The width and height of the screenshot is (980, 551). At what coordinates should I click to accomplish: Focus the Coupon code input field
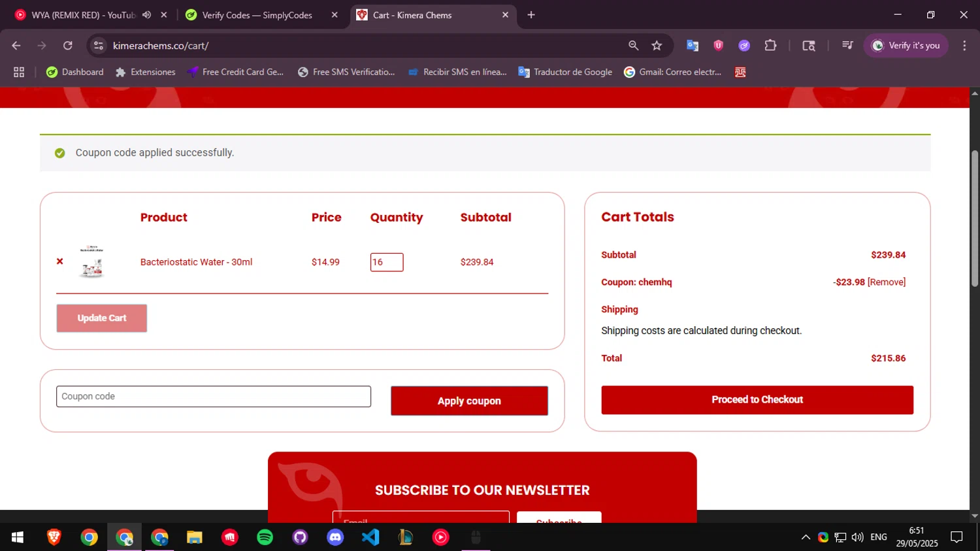214,397
